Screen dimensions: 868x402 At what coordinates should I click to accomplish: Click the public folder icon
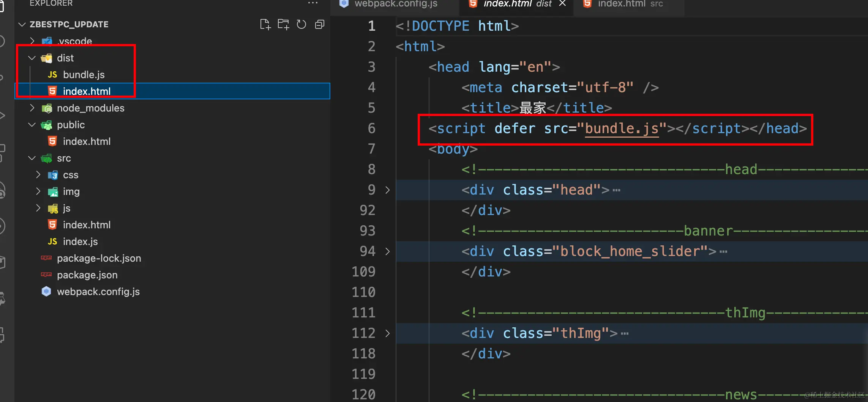pos(47,125)
